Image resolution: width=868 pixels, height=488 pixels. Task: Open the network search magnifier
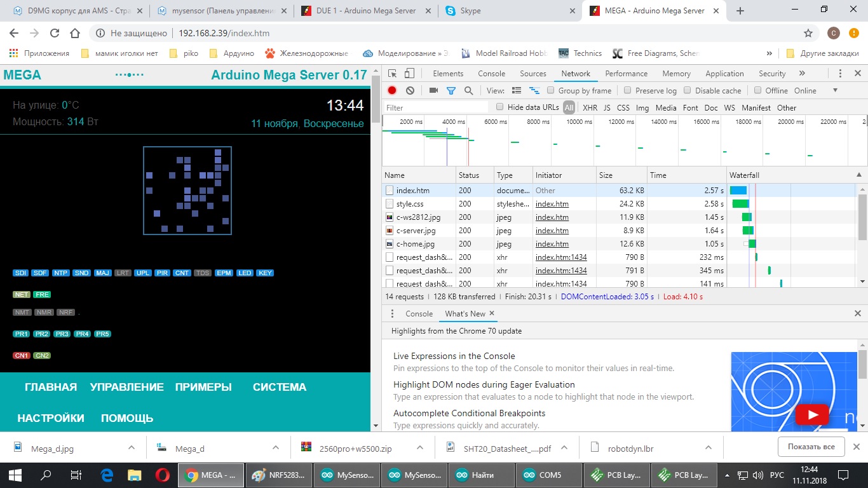[x=469, y=91]
